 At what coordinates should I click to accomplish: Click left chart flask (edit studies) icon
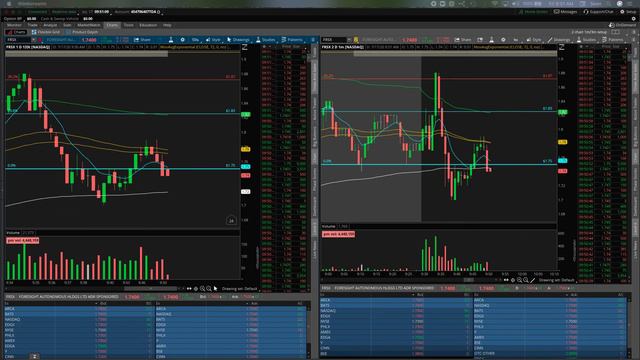pos(171,40)
